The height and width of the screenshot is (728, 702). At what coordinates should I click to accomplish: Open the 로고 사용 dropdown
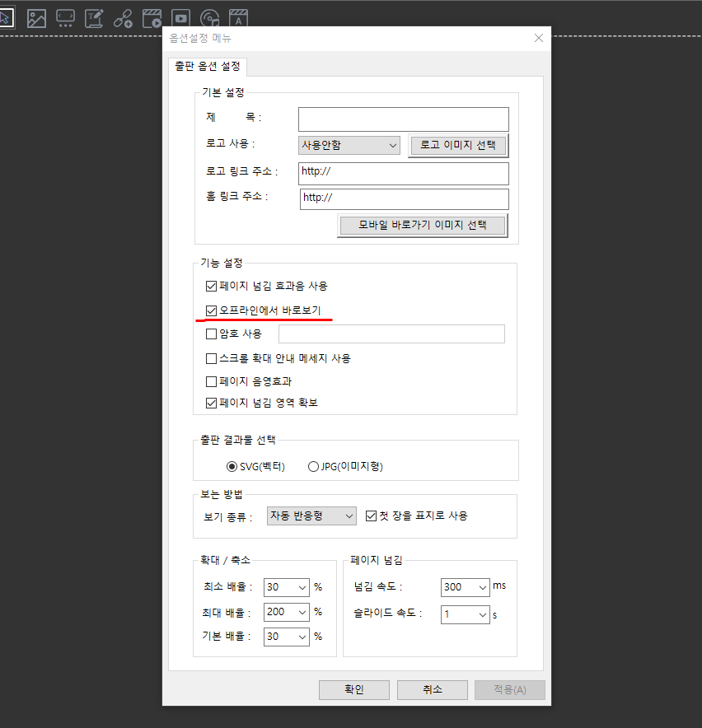tap(349, 146)
